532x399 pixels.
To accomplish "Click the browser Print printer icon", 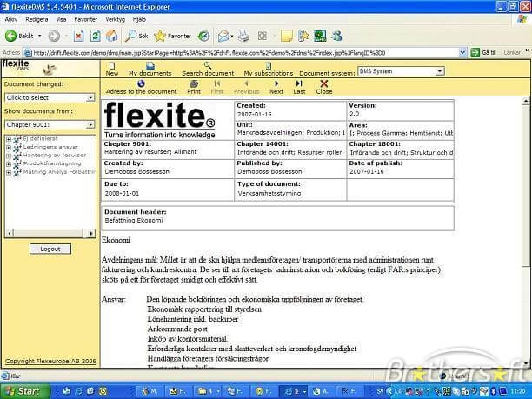I will click(243, 36).
